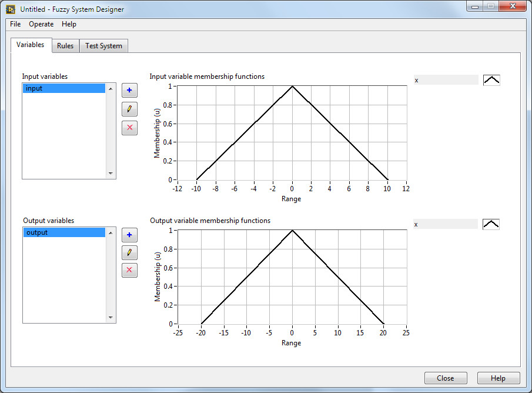Click the input membership function plot style icon
Screen dimensions: 532x393
click(x=491, y=80)
